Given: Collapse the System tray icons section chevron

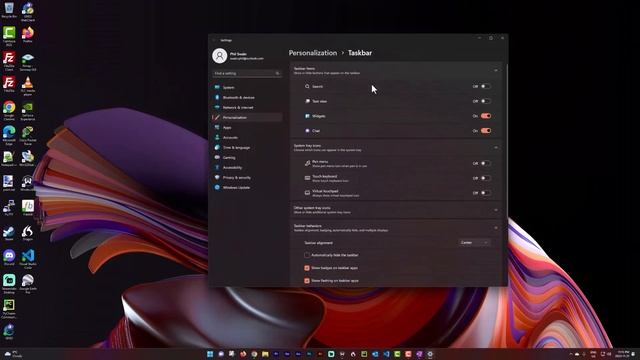Looking at the screenshot, I should coord(496,147).
